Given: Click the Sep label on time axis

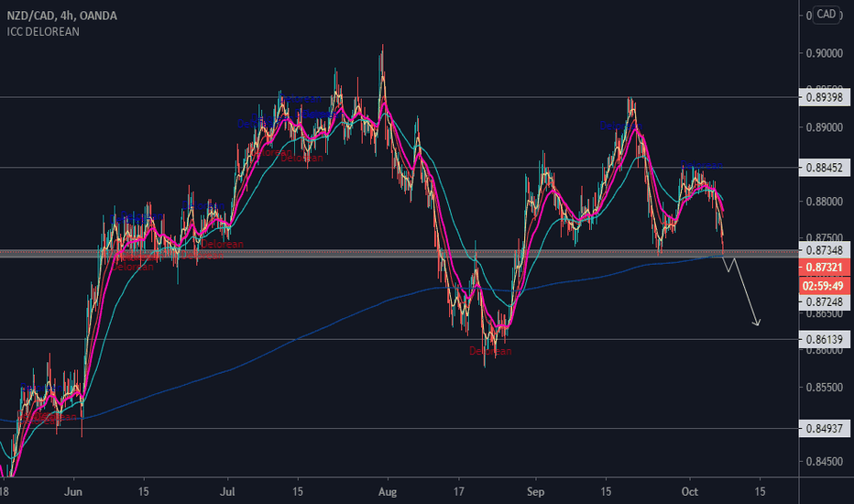Looking at the screenshot, I should pos(535,491).
